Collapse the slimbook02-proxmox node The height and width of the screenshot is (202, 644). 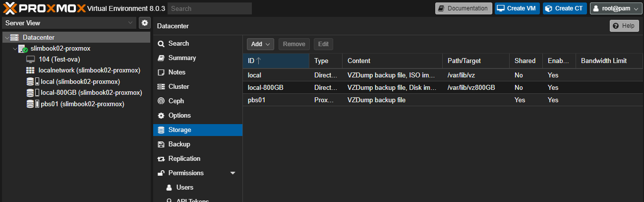pos(14,49)
